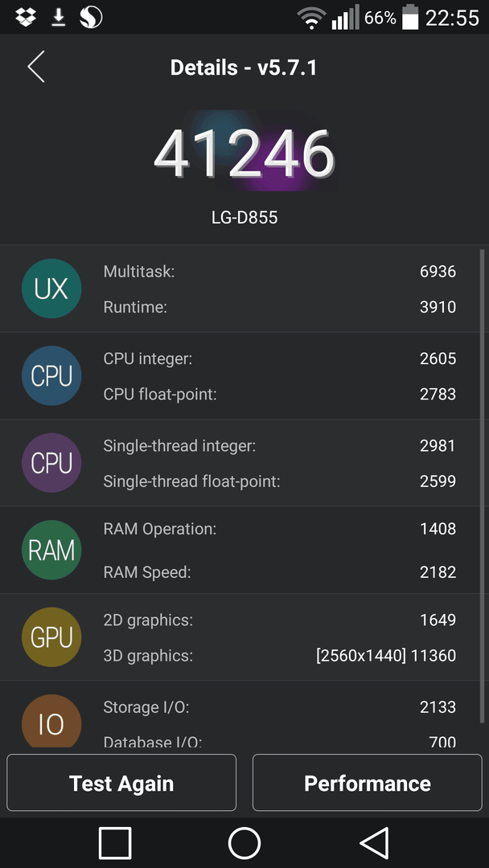Screen dimensions: 489x868
Task: Tap the back arrow in the header
Action: click(36, 67)
